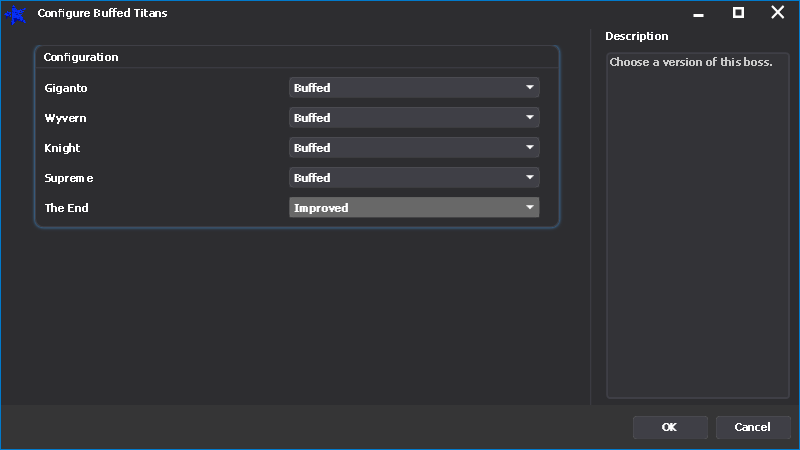The width and height of the screenshot is (800, 450).
Task: Select the Giganto label
Action: [x=66, y=88]
